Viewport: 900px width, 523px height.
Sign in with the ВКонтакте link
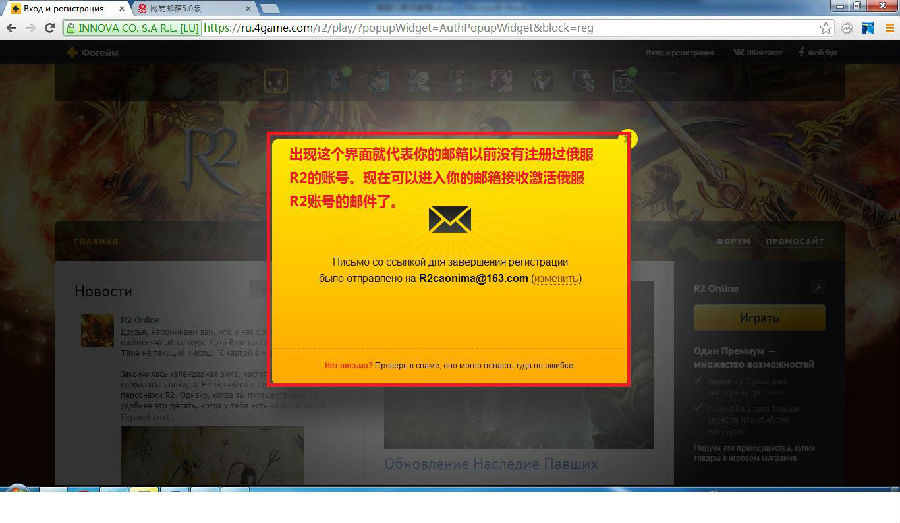click(x=758, y=52)
